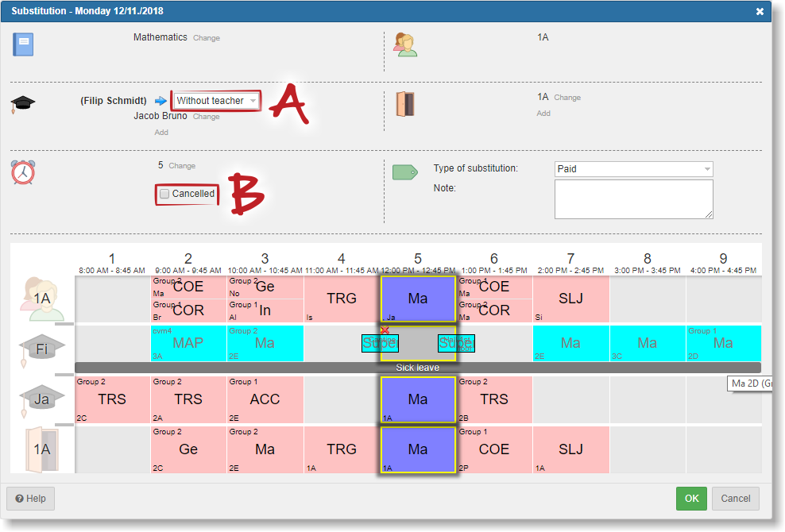Select the TRG lesson in the 1A class row
Image resolution: width=785 pixels, height=532 pixels.
tap(342, 299)
